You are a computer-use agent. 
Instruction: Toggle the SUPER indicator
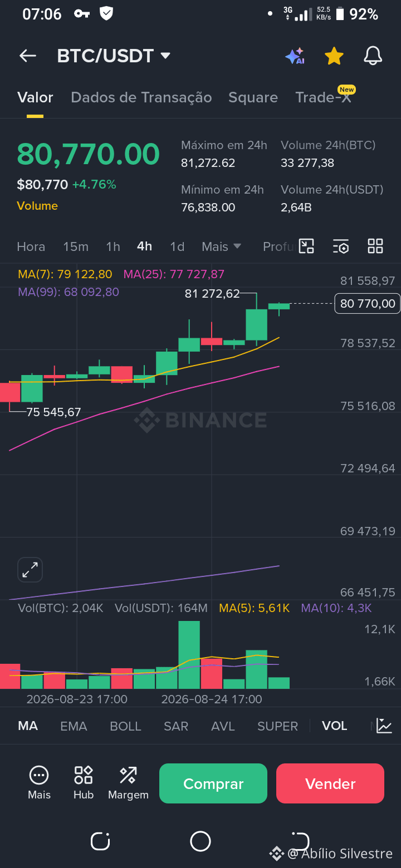277,726
